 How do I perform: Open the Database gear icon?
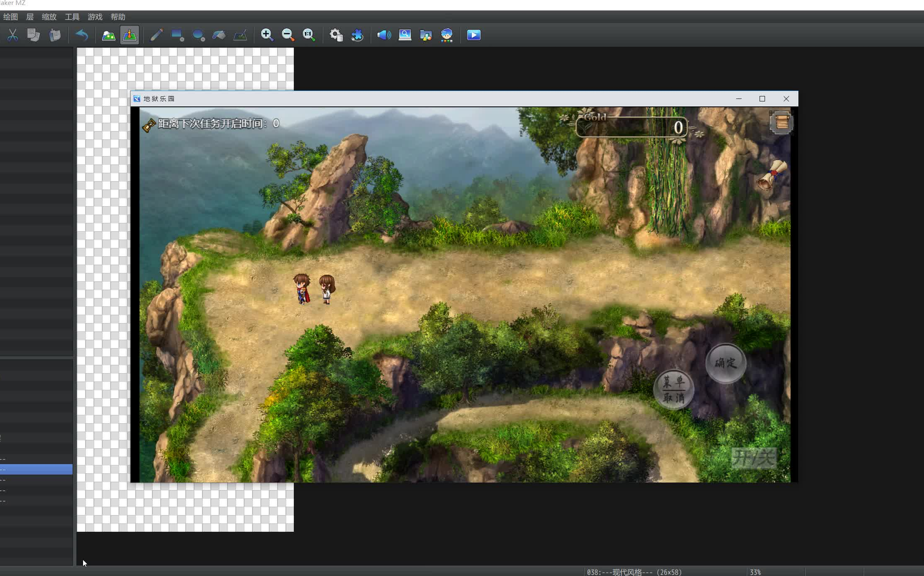[x=336, y=35]
